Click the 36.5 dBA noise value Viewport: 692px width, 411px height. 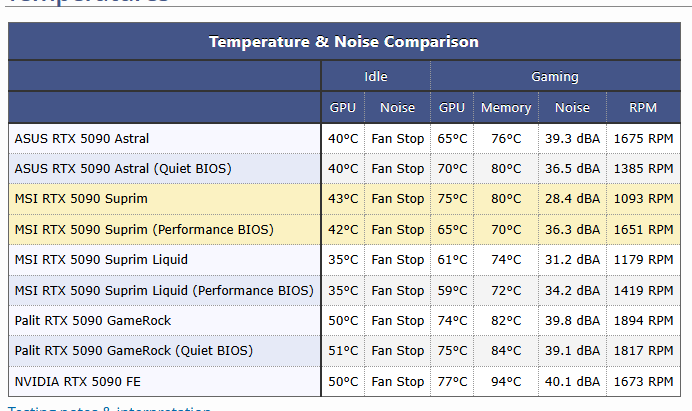pos(572,168)
